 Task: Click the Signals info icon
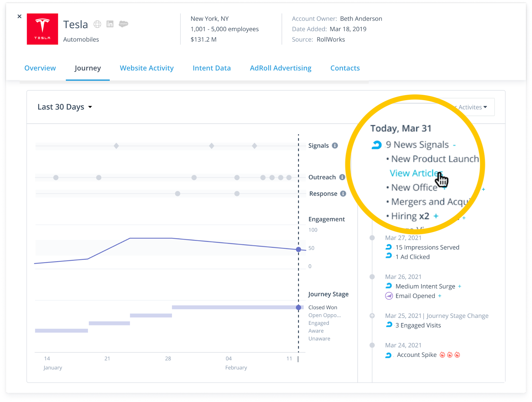(335, 145)
